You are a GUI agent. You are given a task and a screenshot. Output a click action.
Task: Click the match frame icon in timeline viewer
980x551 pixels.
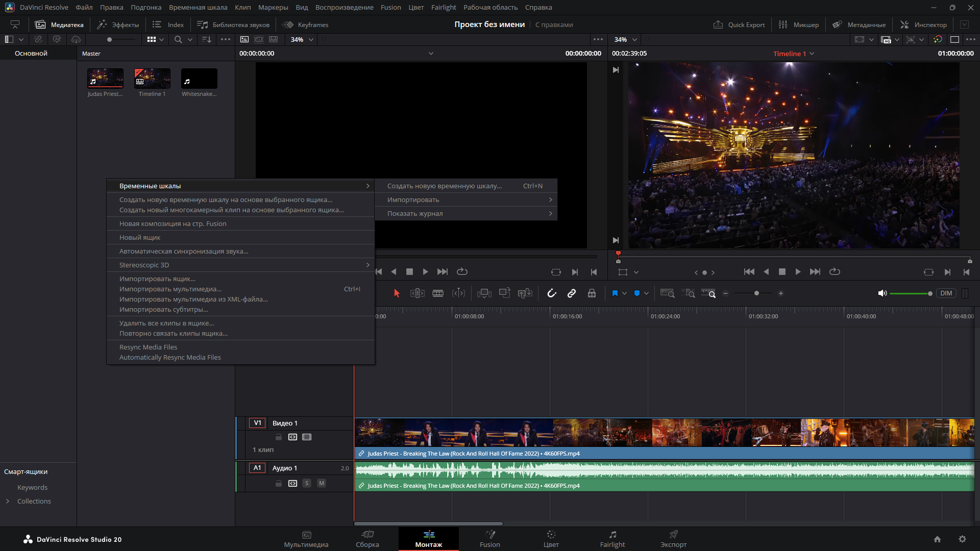[928, 272]
